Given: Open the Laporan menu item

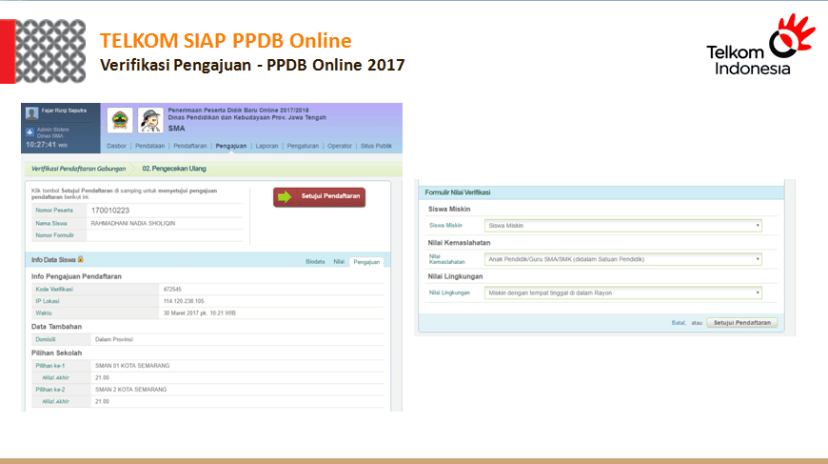Looking at the screenshot, I should tap(267, 146).
